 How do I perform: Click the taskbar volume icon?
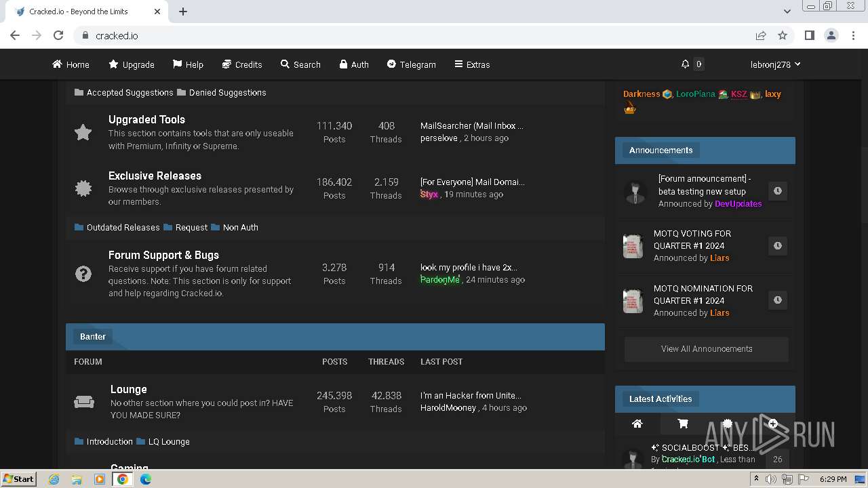(770, 479)
